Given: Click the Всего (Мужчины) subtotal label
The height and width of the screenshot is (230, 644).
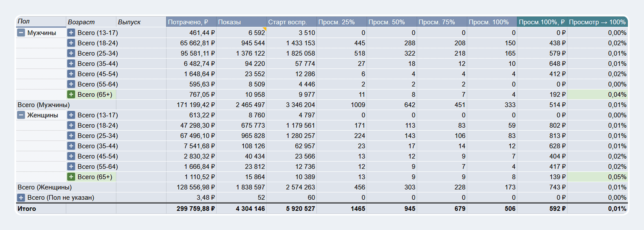Looking at the screenshot, I should [43, 105].
